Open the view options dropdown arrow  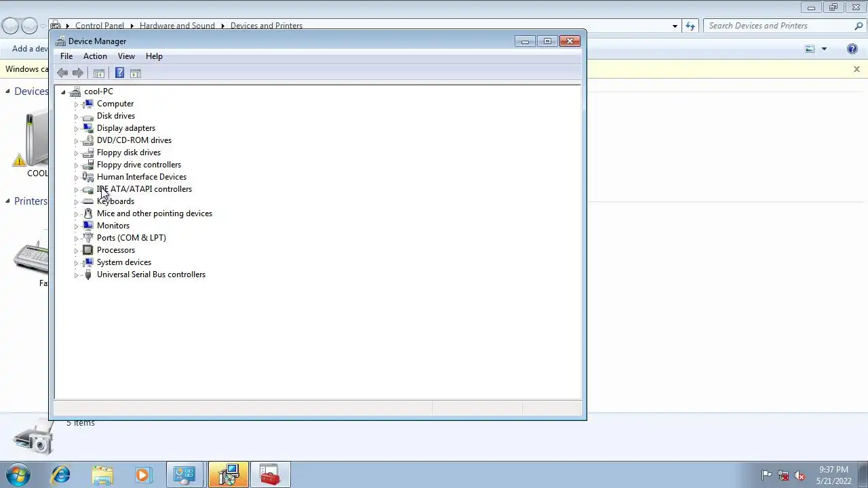pos(824,49)
